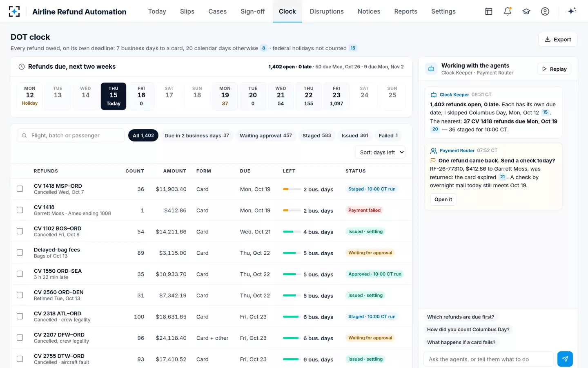Click the magnifier icon in search field
Screen dimensions: 588x368
click(24, 135)
